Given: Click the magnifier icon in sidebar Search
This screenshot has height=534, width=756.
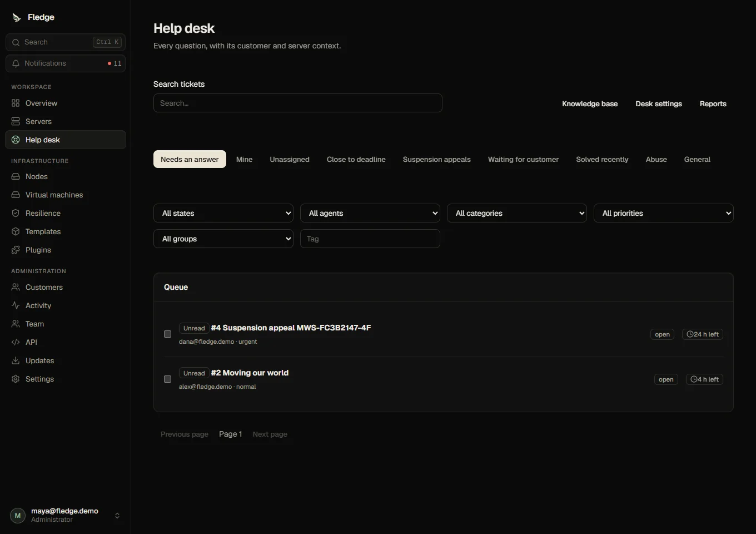Looking at the screenshot, I should tap(16, 42).
